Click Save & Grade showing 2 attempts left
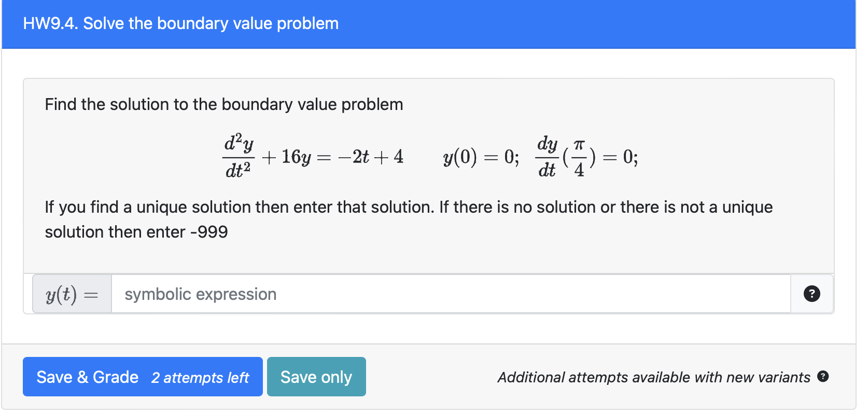 coord(142,377)
